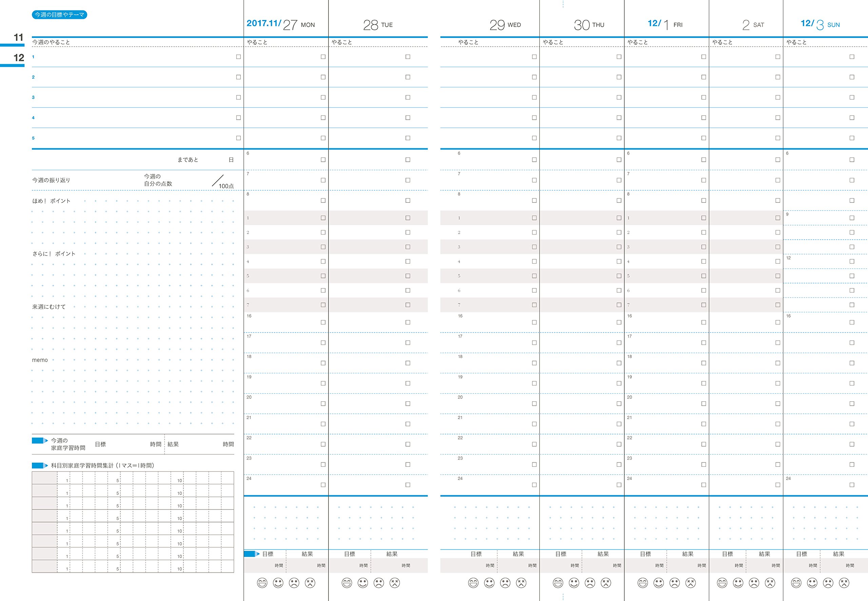Tick weekly to-do item 5 checkbox

[238, 138]
